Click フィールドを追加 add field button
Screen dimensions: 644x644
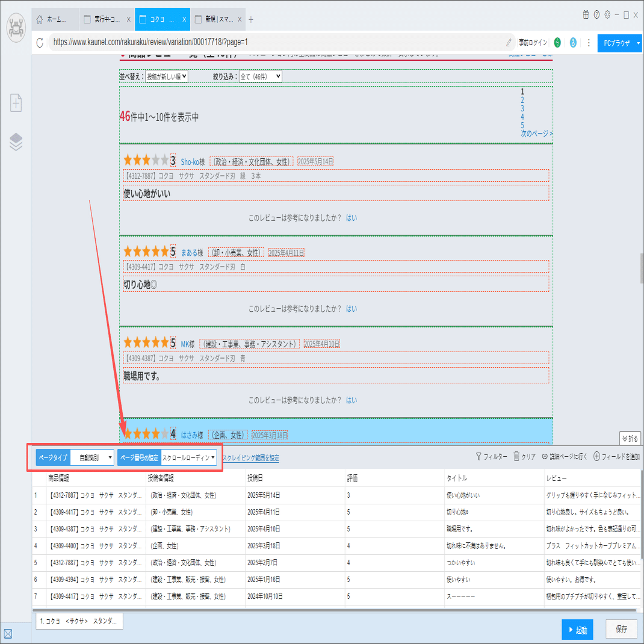pyautogui.click(x=616, y=456)
